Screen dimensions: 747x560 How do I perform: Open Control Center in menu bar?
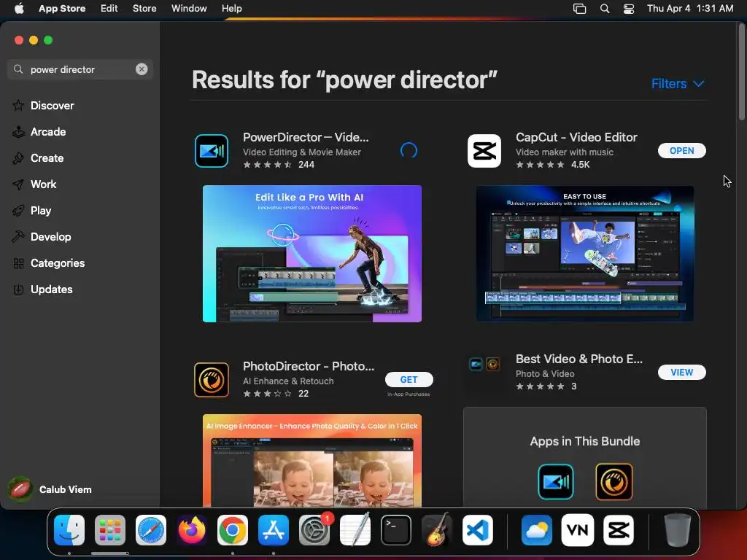(x=629, y=9)
